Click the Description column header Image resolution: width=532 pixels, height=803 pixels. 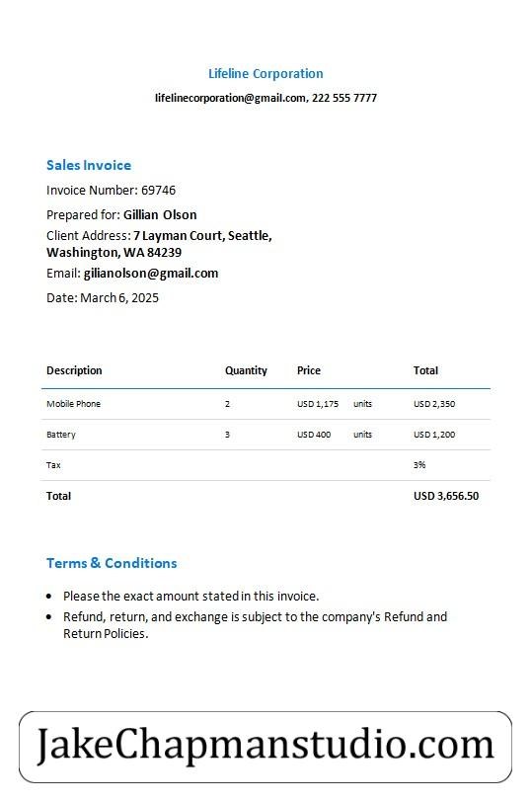[74, 370]
